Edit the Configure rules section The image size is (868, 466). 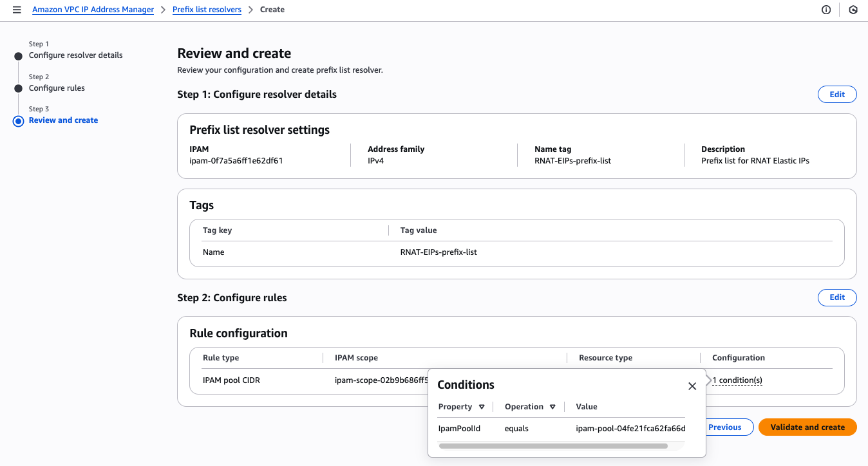click(x=837, y=297)
